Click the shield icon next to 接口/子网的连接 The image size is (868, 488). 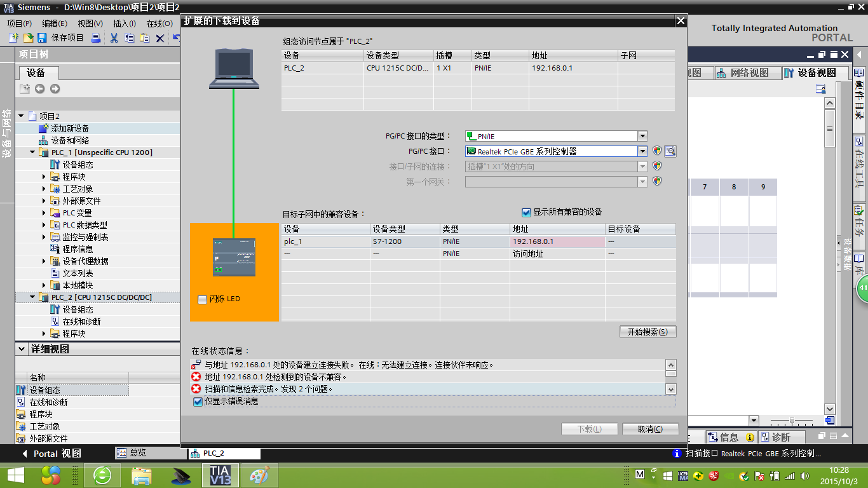[x=657, y=166]
